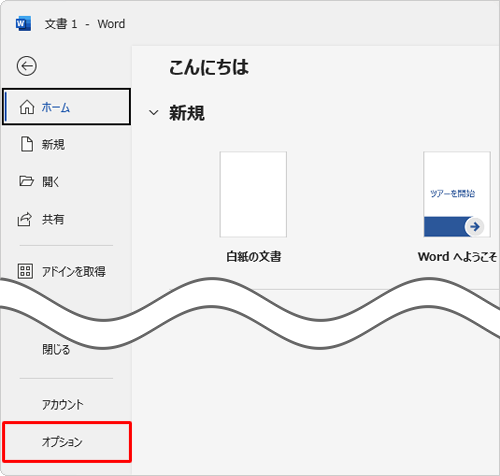Choose 閉じる in the sidebar
The height and width of the screenshot is (476, 500).
tap(56, 349)
